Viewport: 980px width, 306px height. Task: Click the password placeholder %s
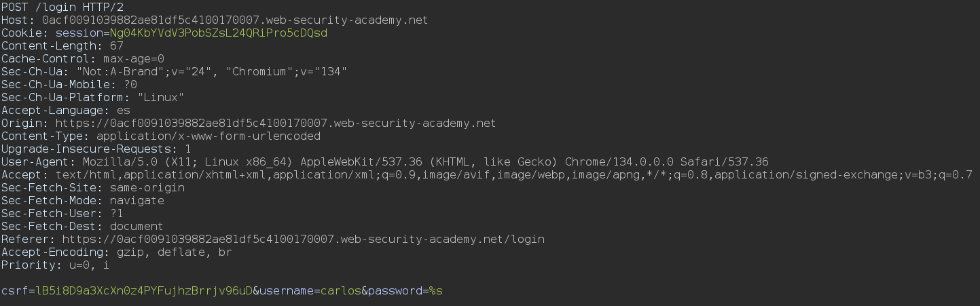[x=435, y=290]
